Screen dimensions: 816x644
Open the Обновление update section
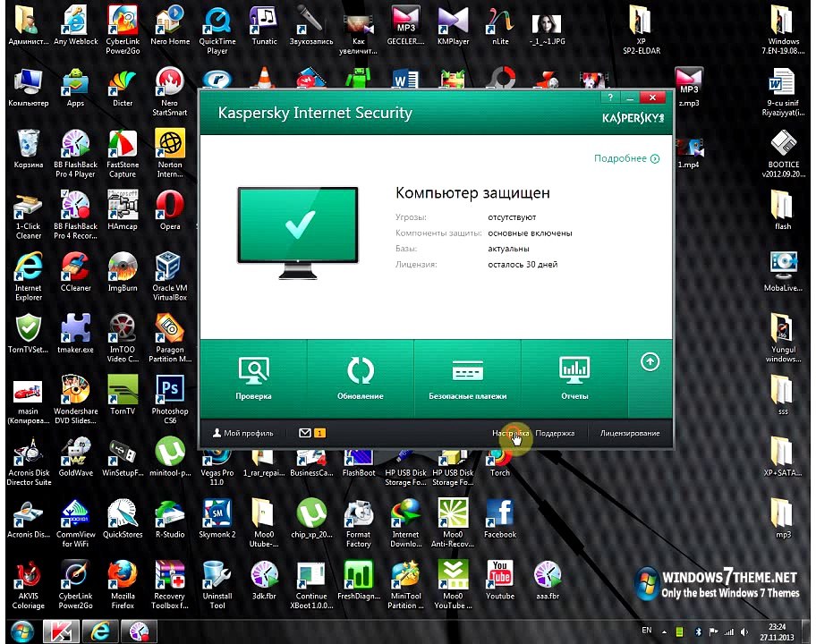(x=360, y=378)
